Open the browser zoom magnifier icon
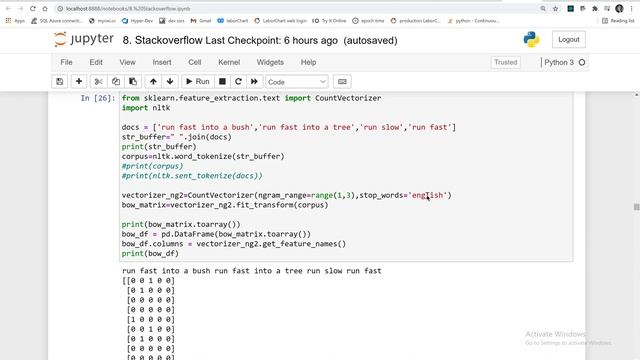 [x=543, y=9]
